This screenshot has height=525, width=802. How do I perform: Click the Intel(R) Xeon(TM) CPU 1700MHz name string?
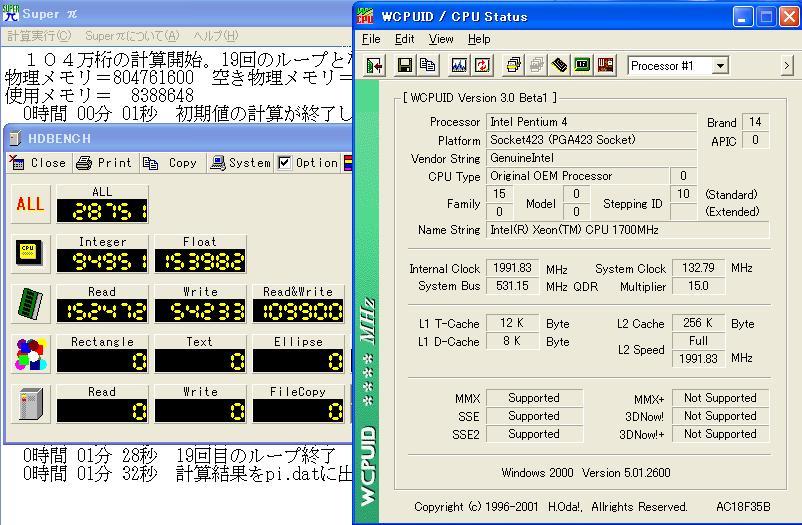tap(628, 230)
